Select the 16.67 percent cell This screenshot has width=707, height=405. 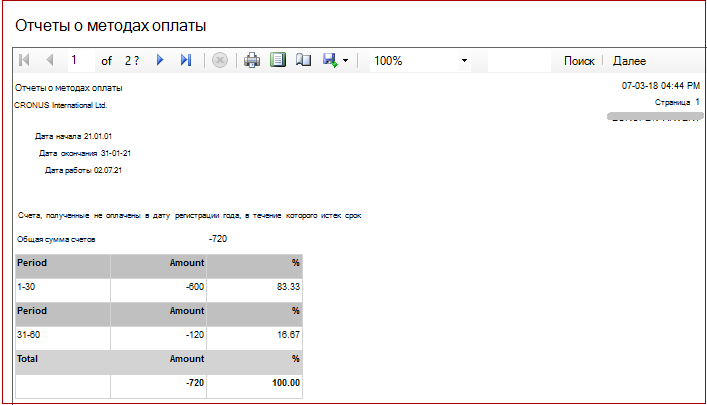254,338
